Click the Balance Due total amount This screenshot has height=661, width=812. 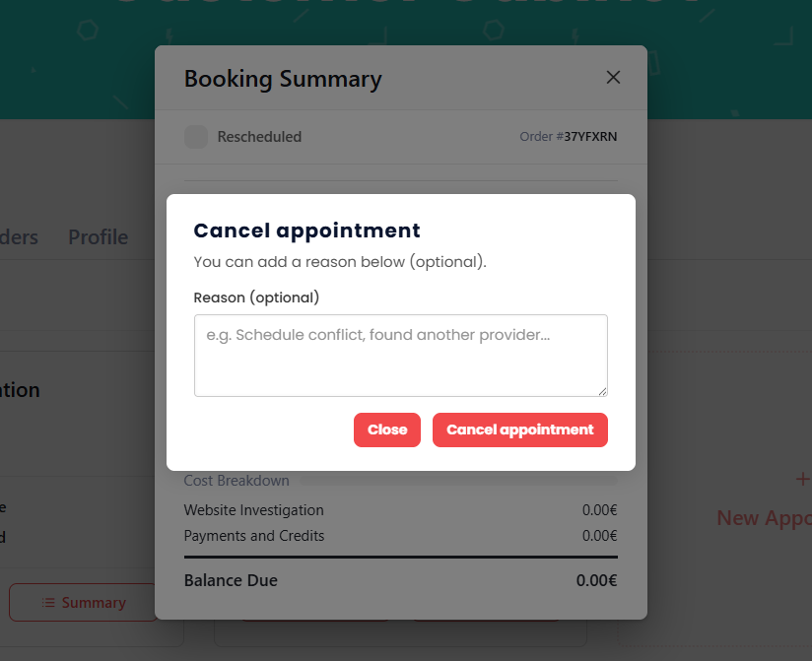tap(596, 581)
